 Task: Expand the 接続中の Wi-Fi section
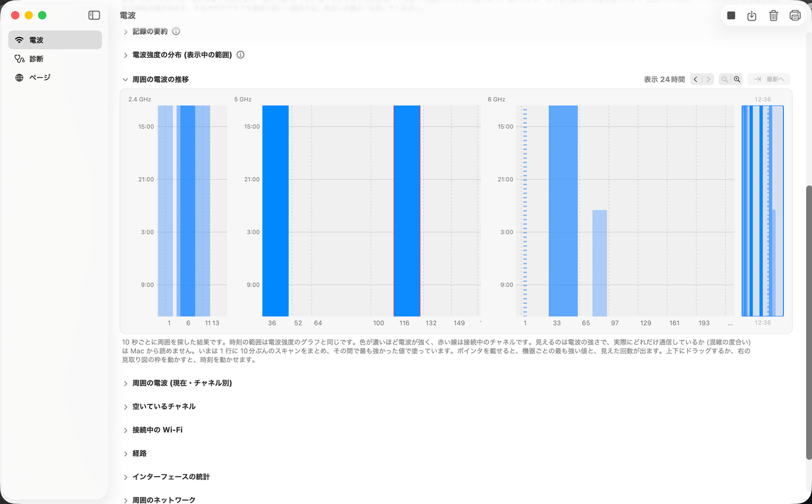125,430
